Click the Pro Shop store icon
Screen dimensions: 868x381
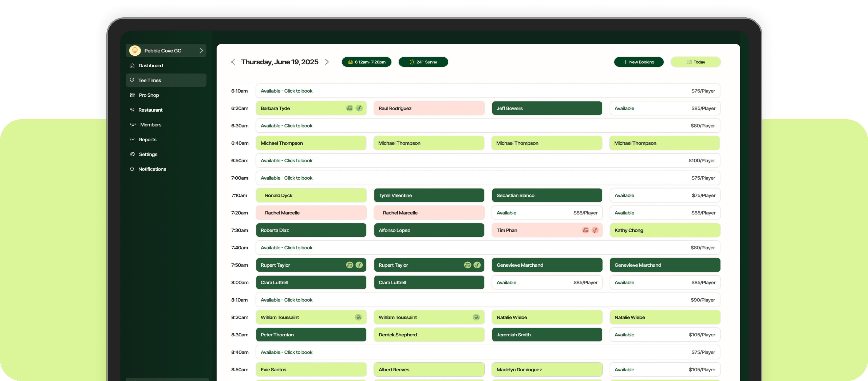point(132,95)
